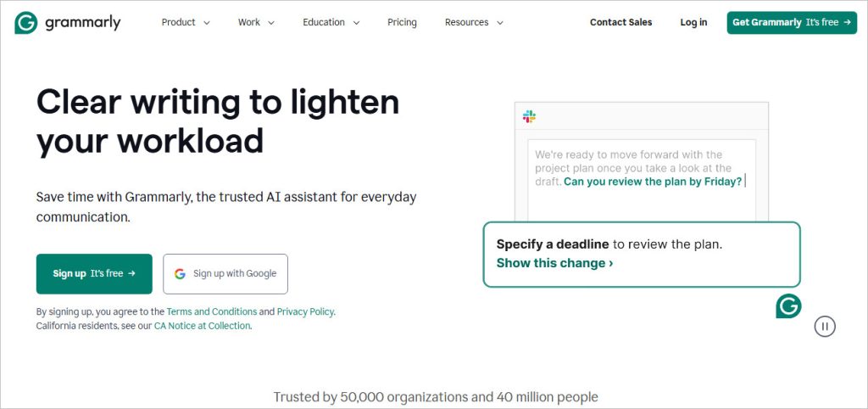868x409 pixels.
Task: Expand the Education menu chevron
Action: point(356,23)
